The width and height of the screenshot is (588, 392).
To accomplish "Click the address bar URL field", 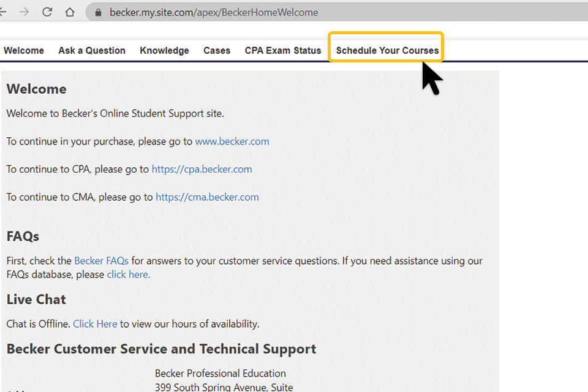I will [337, 12].
